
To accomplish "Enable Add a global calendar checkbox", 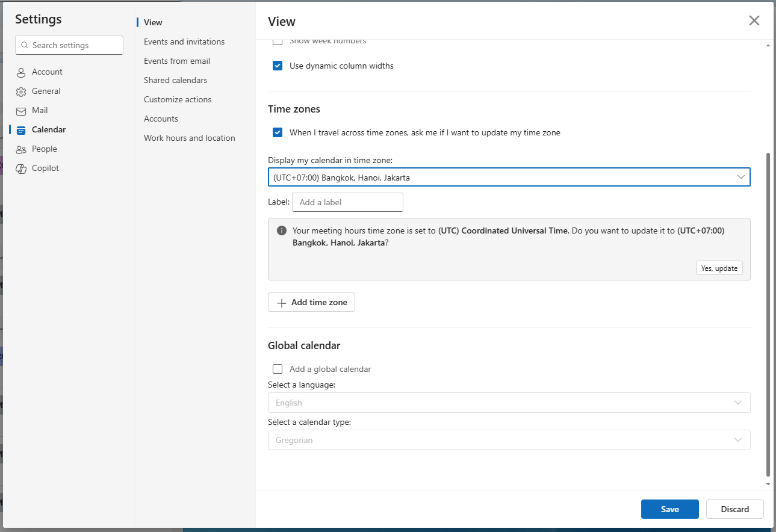I will click(x=278, y=369).
